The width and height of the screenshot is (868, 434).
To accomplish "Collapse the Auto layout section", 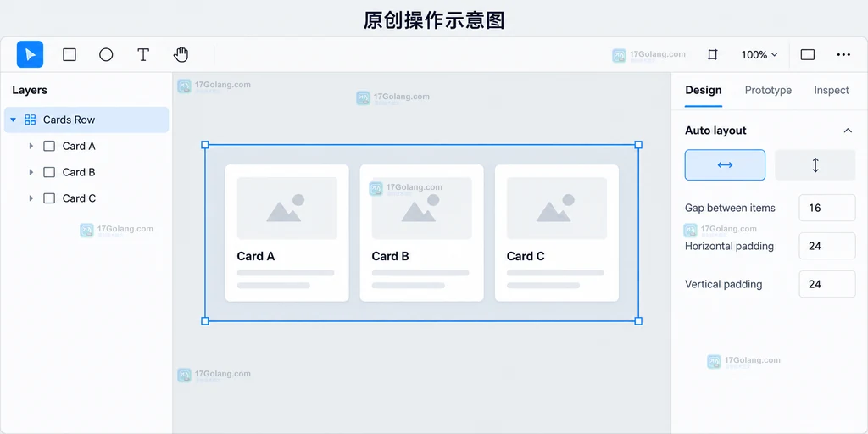I will click(848, 131).
